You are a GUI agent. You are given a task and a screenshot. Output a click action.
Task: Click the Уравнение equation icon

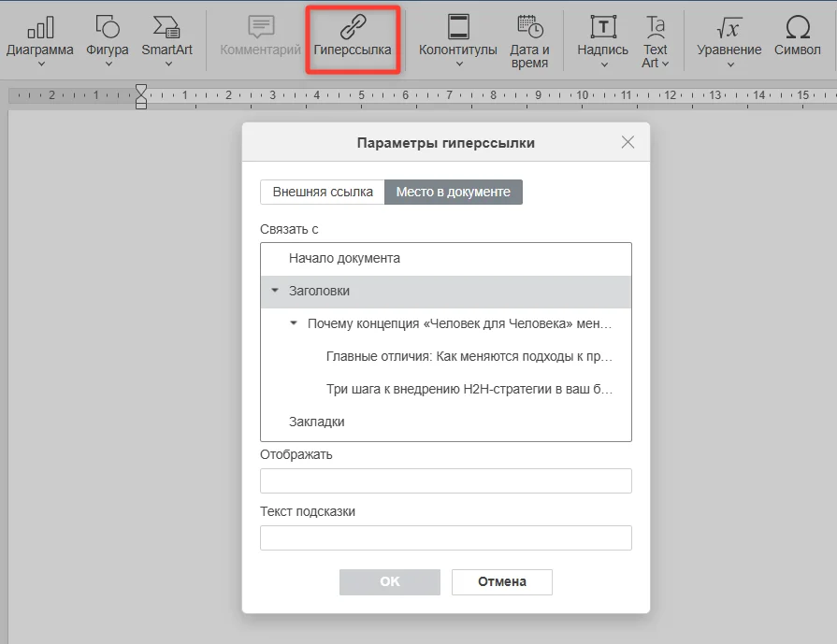pos(729,27)
